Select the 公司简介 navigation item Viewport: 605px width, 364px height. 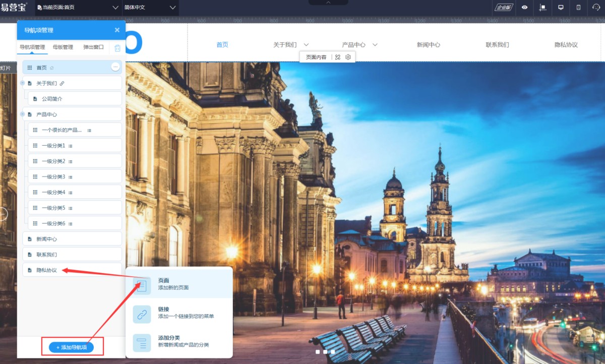point(75,99)
